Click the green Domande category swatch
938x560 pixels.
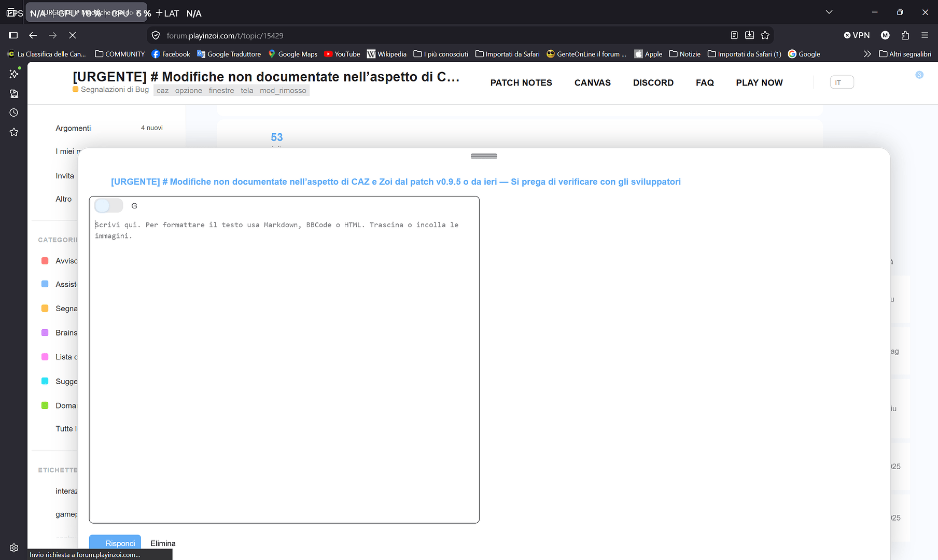coord(45,405)
